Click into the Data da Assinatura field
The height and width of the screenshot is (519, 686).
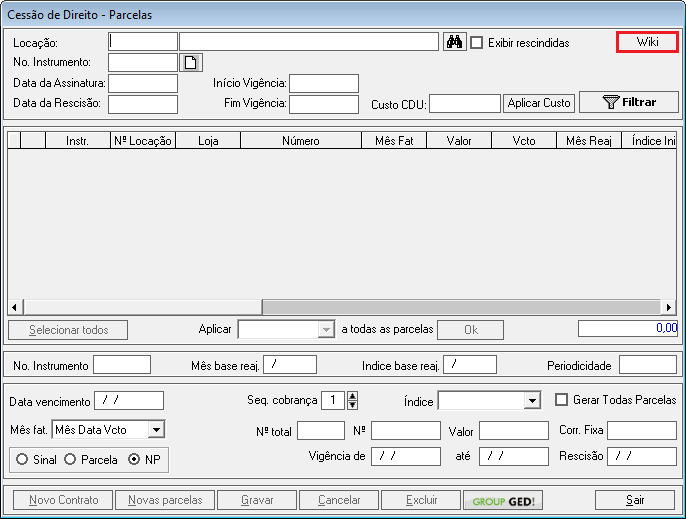point(143,83)
